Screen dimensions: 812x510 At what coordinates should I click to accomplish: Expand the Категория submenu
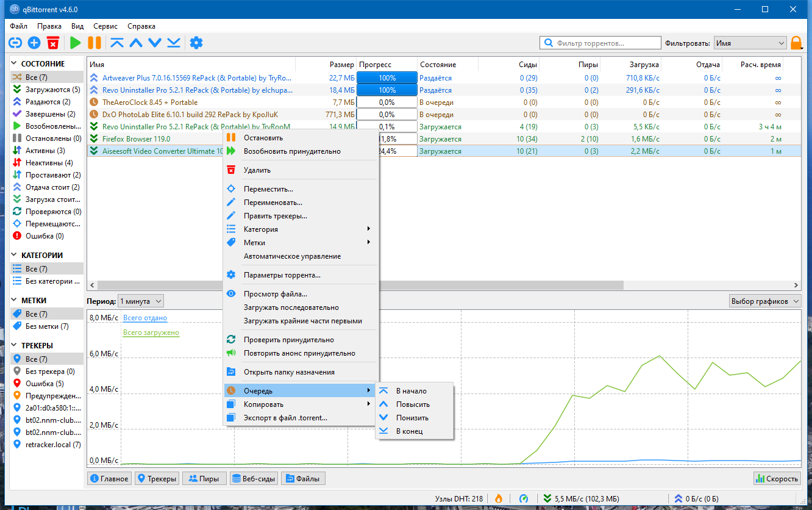tap(301, 229)
